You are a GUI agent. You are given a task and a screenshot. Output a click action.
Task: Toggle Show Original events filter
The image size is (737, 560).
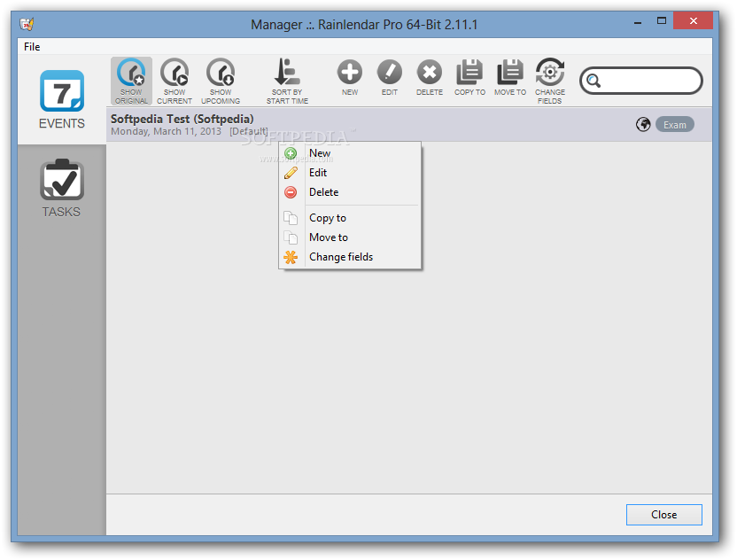coord(131,81)
